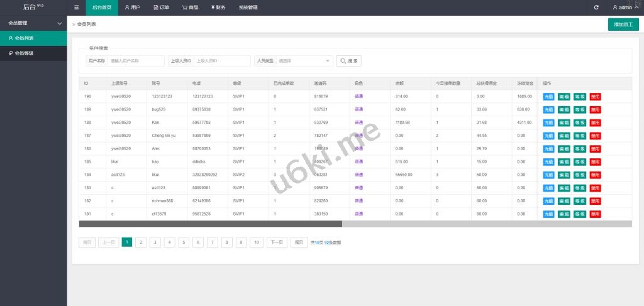Open the 用户 menu with person icon
The width and height of the screenshot is (644, 306).
tap(132, 8)
